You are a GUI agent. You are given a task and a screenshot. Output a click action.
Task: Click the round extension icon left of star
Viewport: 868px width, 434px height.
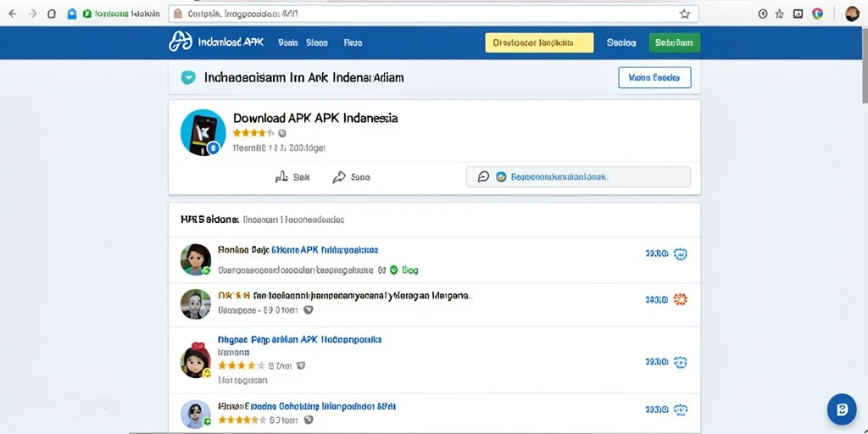pyautogui.click(x=763, y=14)
